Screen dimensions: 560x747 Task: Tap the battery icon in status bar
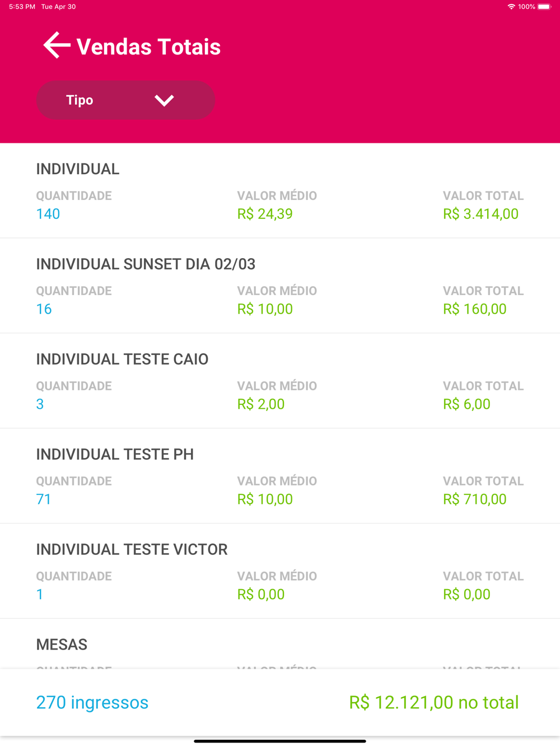pyautogui.click(x=545, y=7)
